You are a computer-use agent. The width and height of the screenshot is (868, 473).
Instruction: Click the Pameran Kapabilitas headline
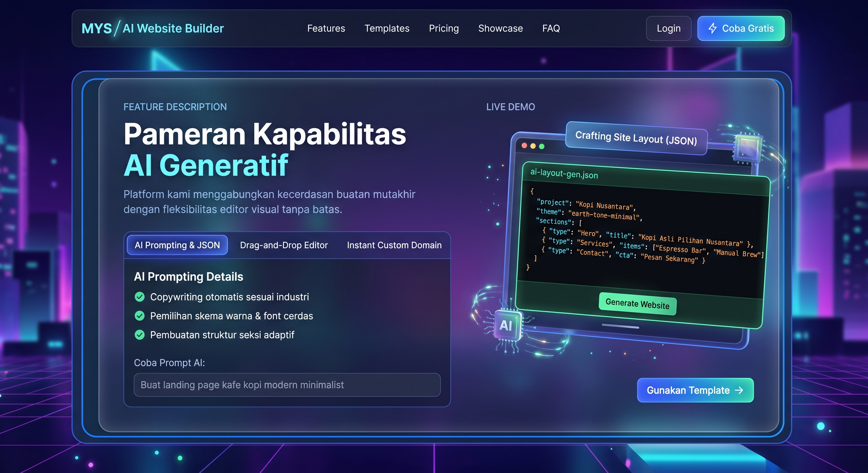[x=265, y=134]
